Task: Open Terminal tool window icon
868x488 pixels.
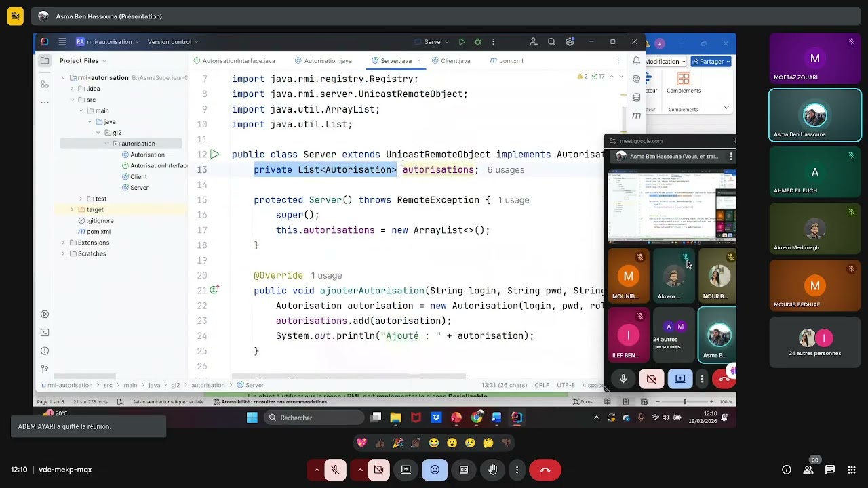Action: click(x=45, y=333)
